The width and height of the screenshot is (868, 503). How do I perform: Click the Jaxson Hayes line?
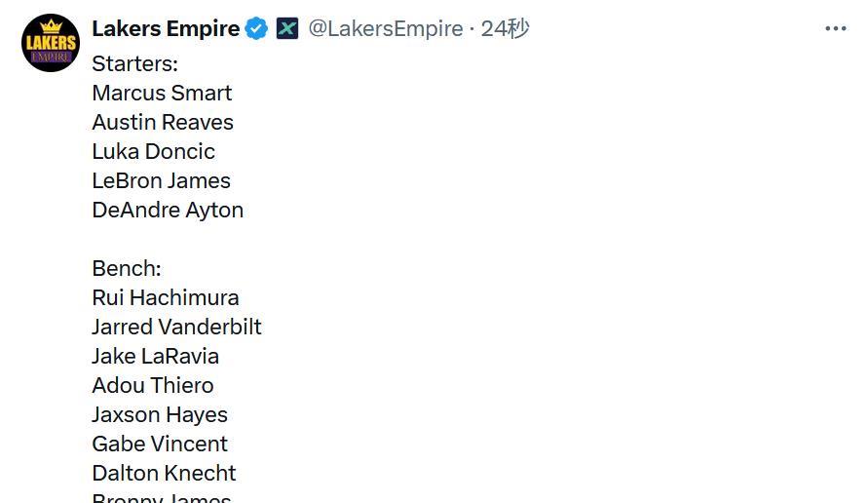point(160,415)
